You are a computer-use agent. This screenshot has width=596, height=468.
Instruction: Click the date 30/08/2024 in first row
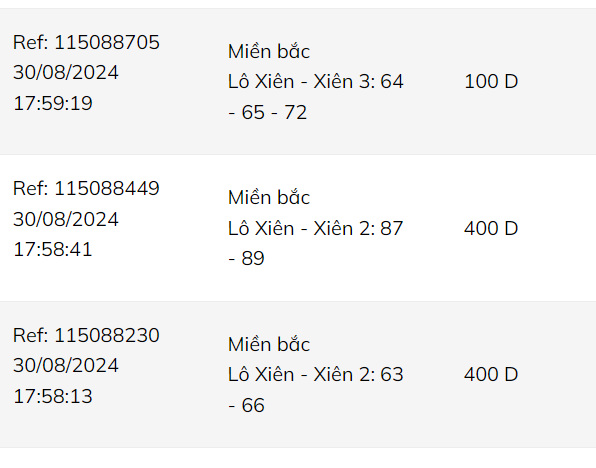click(x=66, y=73)
